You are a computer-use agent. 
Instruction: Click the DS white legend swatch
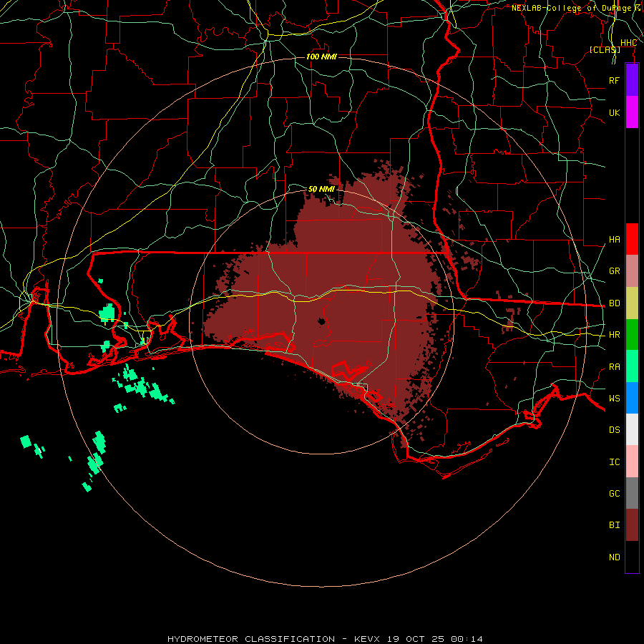click(632, 430)
